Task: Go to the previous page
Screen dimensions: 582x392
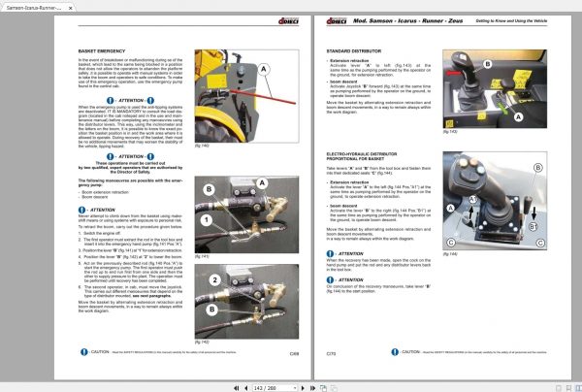Action: click(245, 388)
